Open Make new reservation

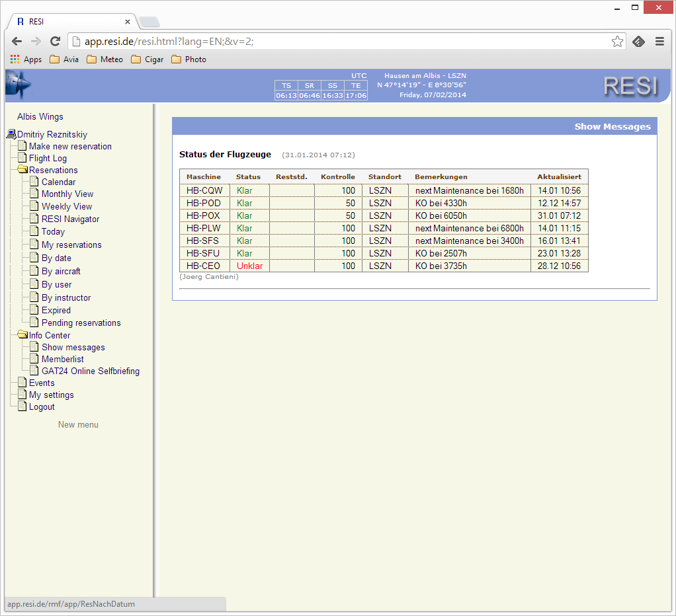tap(70, 146)
